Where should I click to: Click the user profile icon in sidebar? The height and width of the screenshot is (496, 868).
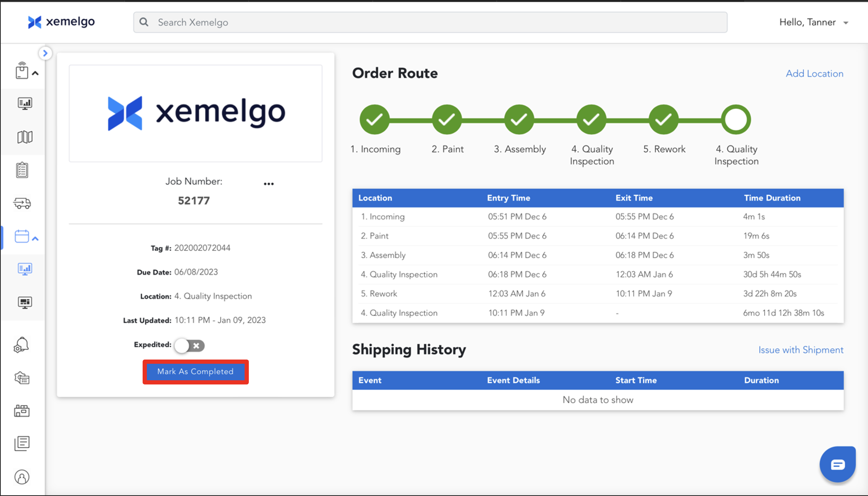click(x=22, y=477)
